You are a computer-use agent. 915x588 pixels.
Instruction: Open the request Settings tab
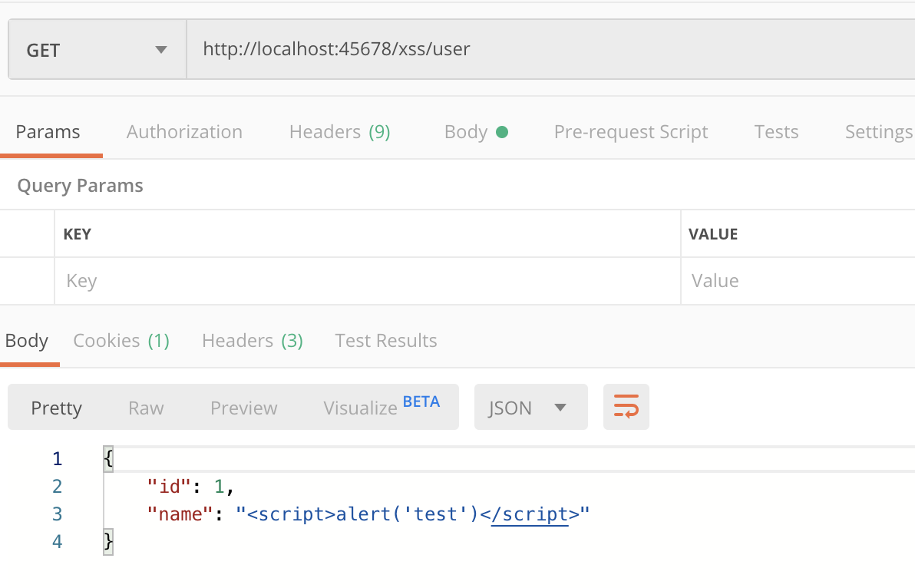[878, 132]
